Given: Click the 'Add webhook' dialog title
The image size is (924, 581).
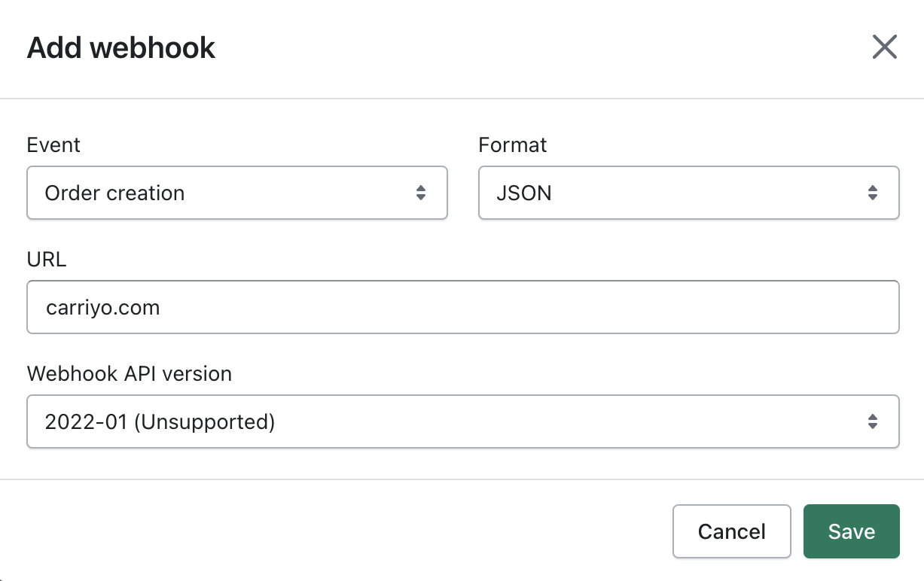Looking at the screenshot, I should coord(121,48).
